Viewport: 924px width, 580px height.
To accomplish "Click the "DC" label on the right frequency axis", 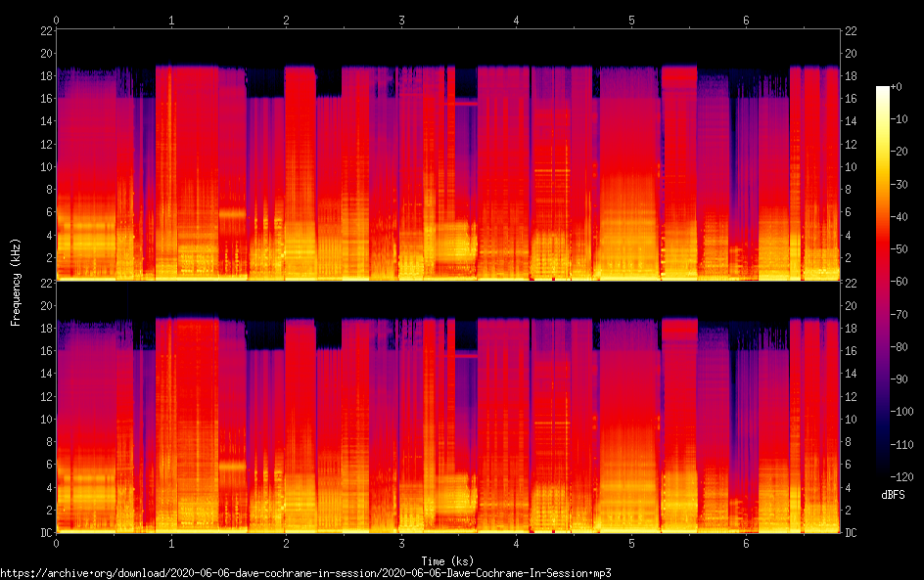I will point(851,533).
